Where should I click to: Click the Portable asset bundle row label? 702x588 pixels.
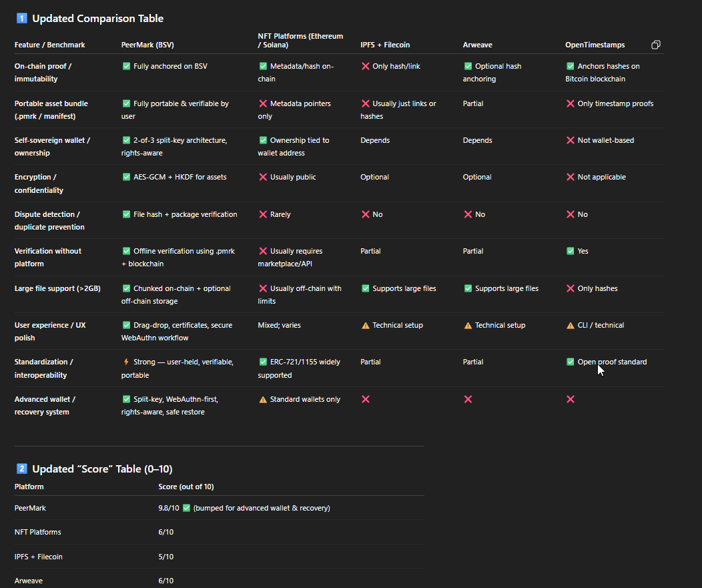(51, 109)
